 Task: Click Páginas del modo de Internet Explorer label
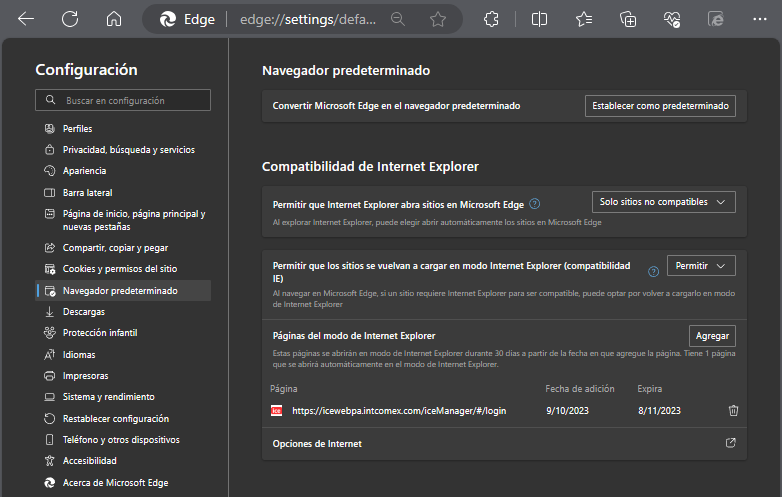coord(354,336)
